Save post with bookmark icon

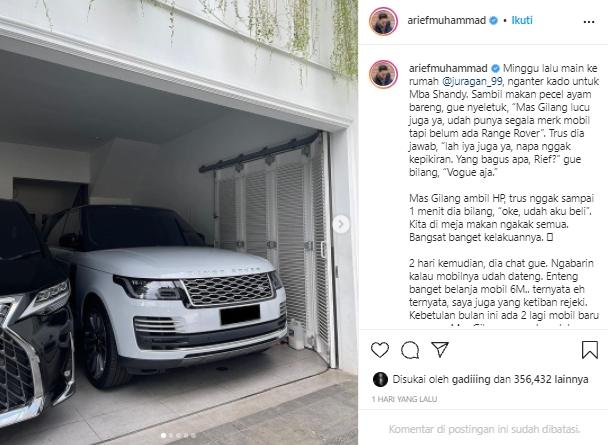589,350
